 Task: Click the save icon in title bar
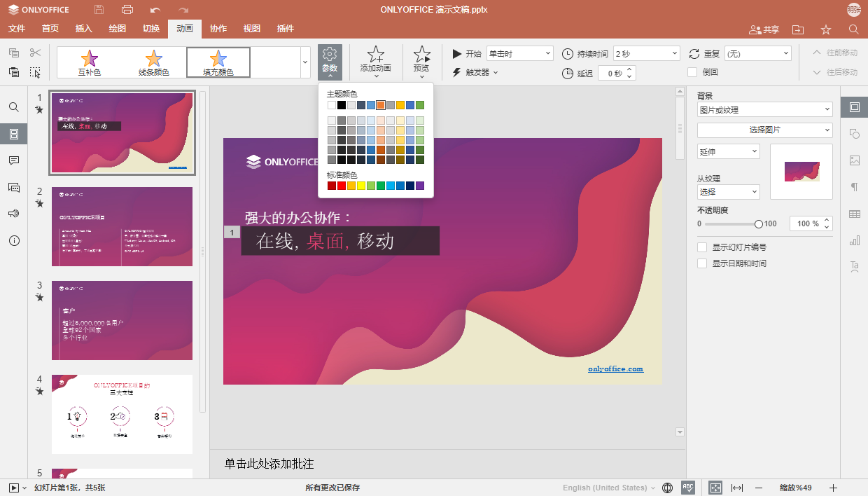coord(99,10)
